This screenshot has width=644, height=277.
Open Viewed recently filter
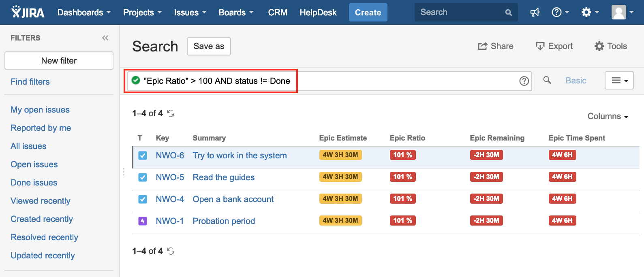coord(41,201)
